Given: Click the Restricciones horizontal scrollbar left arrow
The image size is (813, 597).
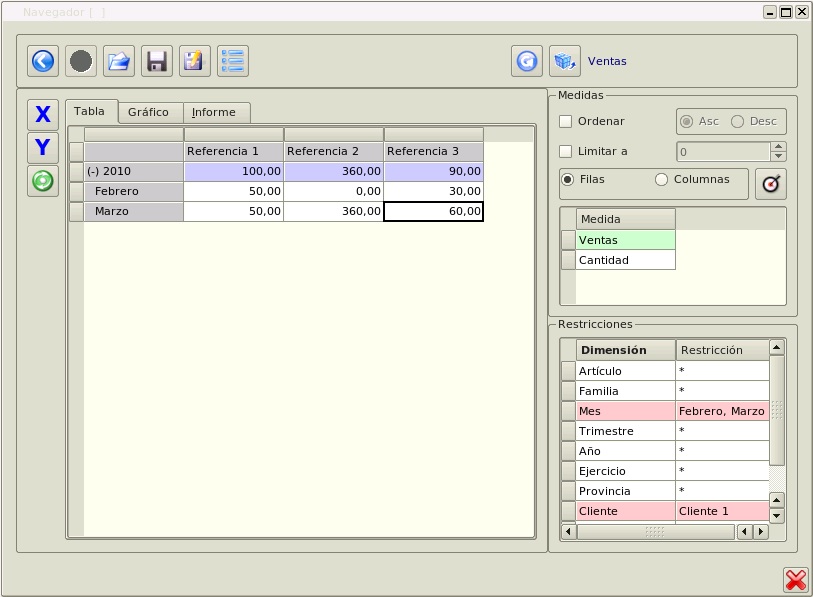Looking at the screenshot, I should (569, 532).
